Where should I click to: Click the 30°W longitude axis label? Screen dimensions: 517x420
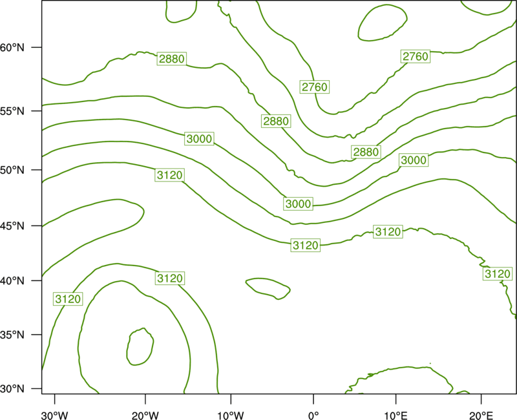[55, 415]
